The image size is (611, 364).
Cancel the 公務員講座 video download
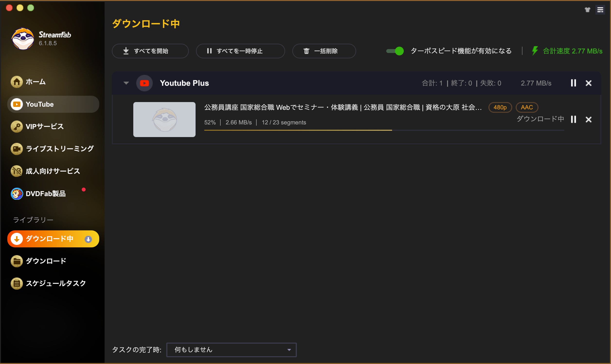(588, 120)
